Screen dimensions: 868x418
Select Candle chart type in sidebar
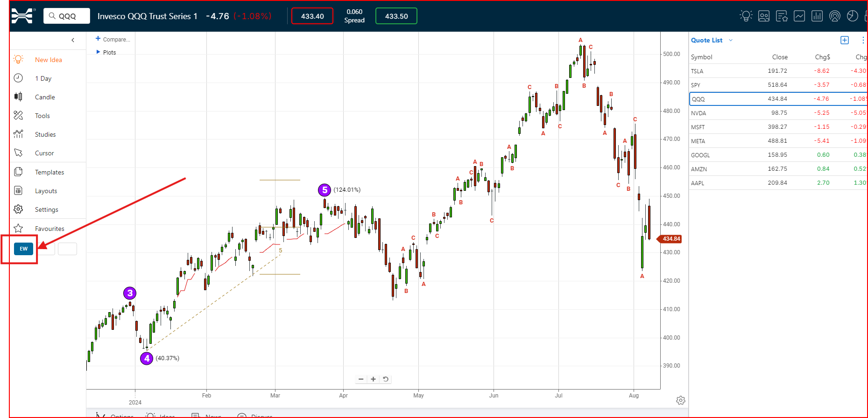click(45, 97)
